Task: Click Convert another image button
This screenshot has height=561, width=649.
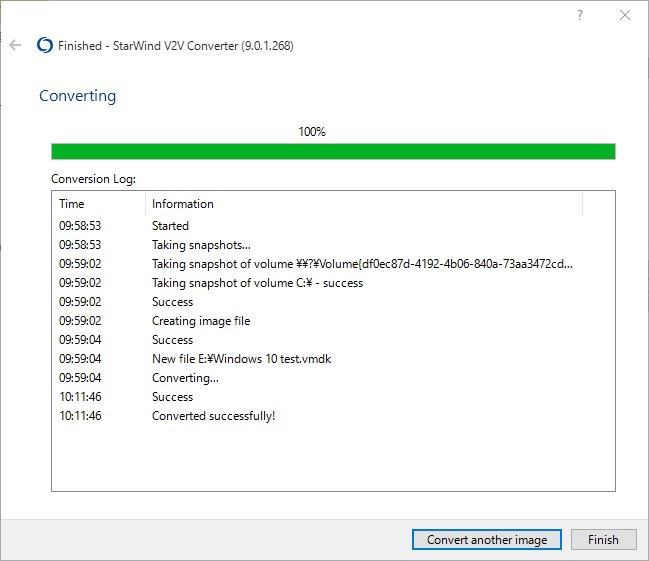Action: [x=487, y=539]
